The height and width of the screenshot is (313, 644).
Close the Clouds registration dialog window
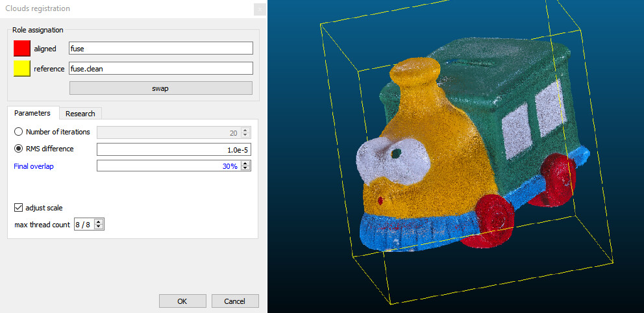259,9
